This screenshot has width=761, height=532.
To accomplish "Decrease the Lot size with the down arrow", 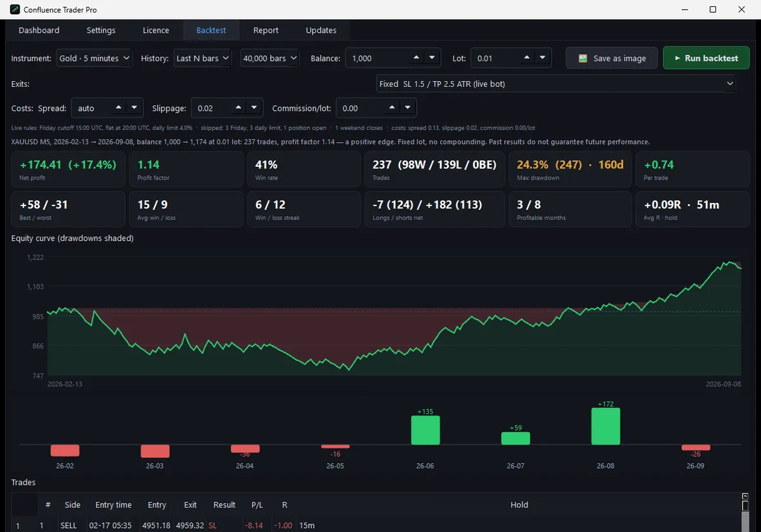I will tap(542, 58).
